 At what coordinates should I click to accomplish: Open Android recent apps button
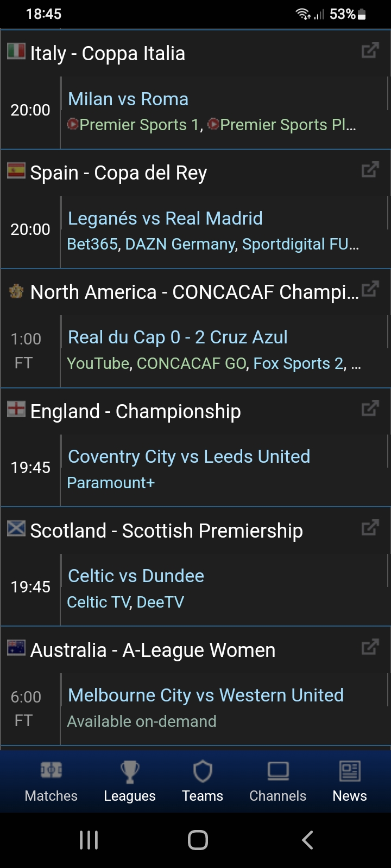(89, 840)
